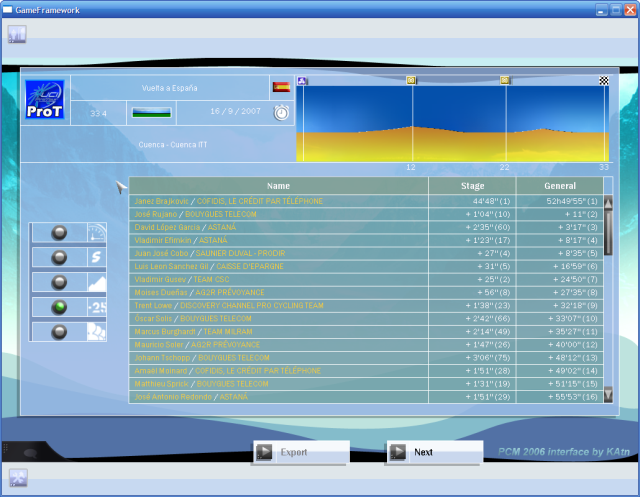Click the first intermediate checkpoint marker at km 12
Viewport: 640px width, 497px height.
pos(411,80)
